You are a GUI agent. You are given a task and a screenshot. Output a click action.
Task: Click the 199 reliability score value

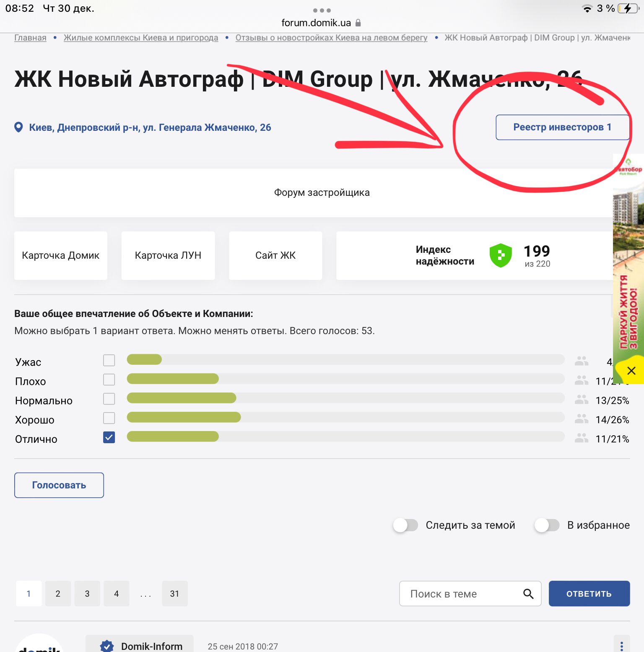[x=537, y=251]
